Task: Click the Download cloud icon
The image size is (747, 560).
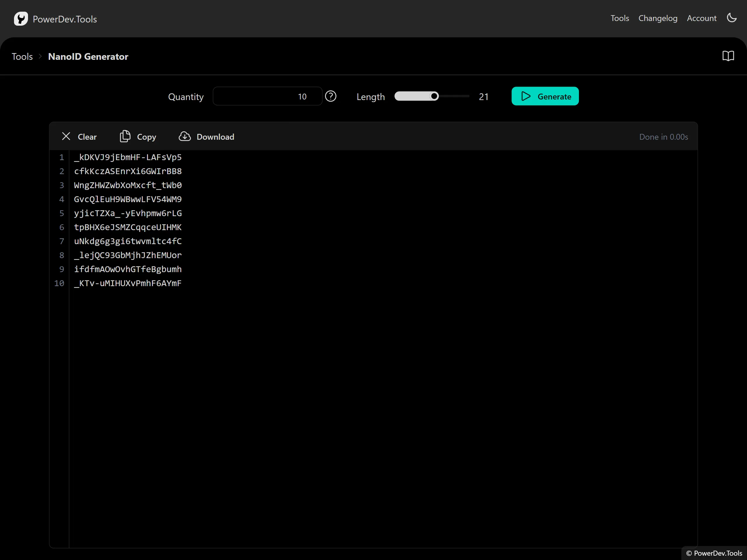Action: coord(185,136)
